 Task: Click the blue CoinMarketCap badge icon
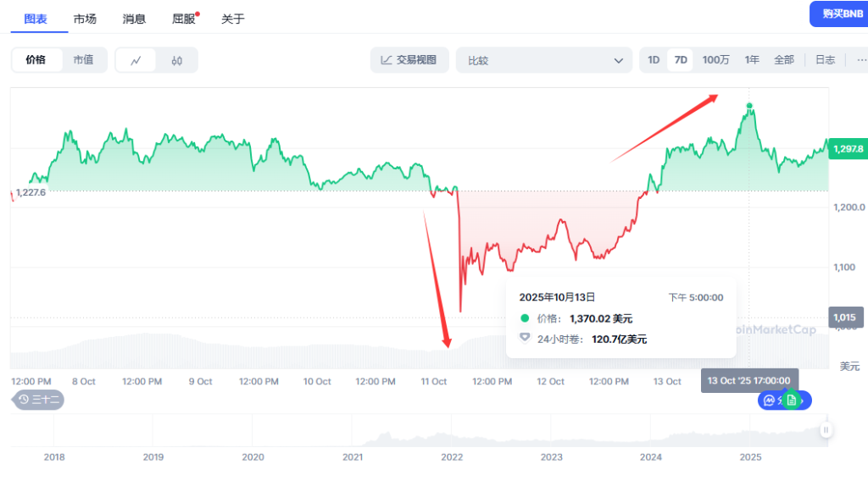click(770, 400)
